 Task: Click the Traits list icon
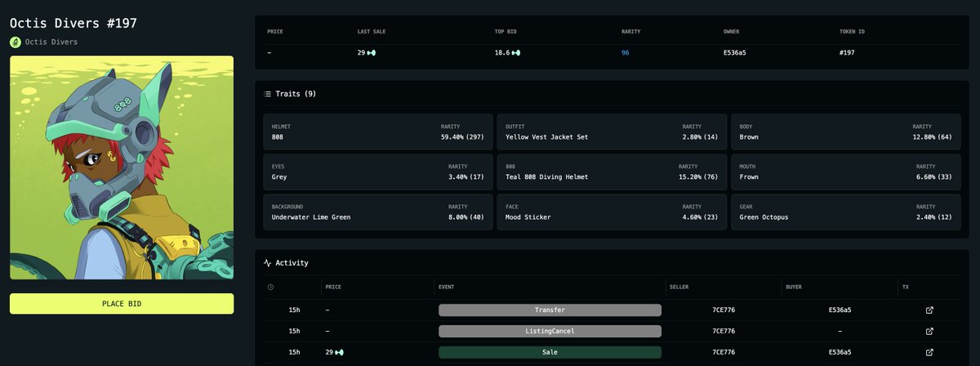tap(267, 94)
